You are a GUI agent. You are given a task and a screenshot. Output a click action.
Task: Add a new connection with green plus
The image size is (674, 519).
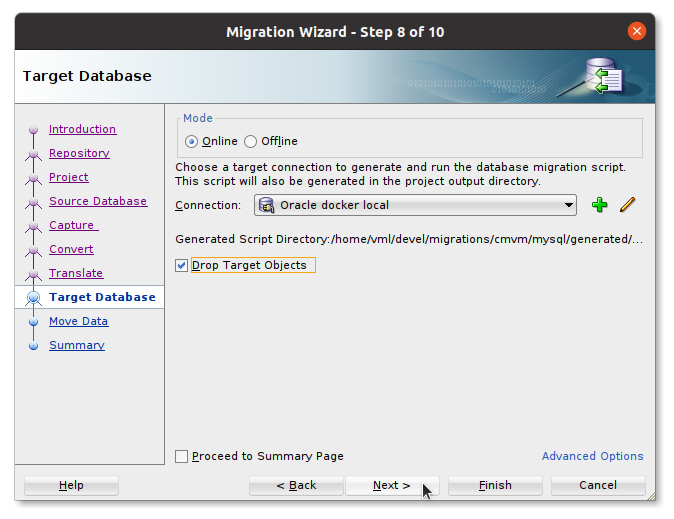599,205
